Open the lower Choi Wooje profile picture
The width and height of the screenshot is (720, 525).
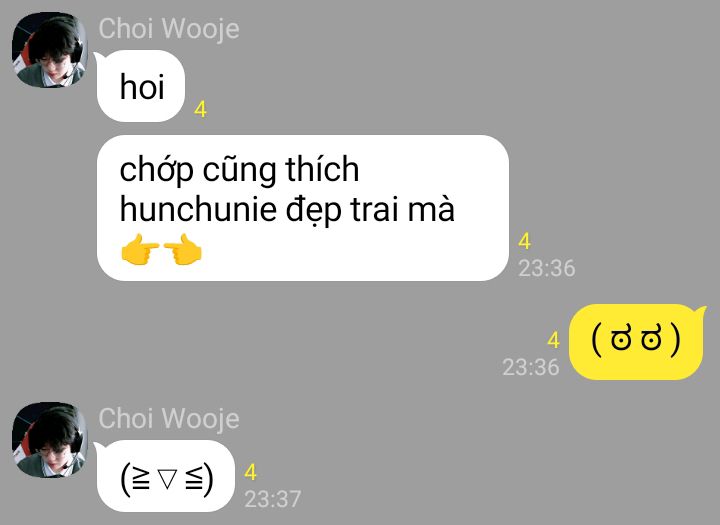click(50, 440)
